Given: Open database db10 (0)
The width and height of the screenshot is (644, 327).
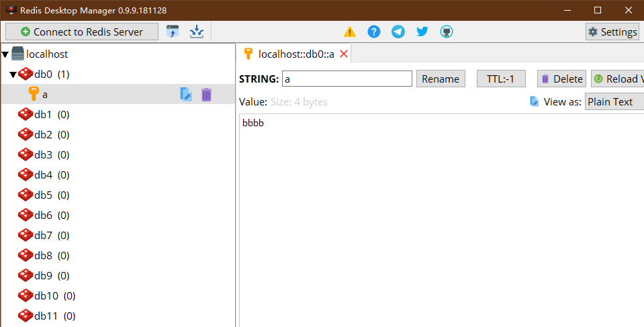Looking at the screenshot, I should (x=54, y=296).
